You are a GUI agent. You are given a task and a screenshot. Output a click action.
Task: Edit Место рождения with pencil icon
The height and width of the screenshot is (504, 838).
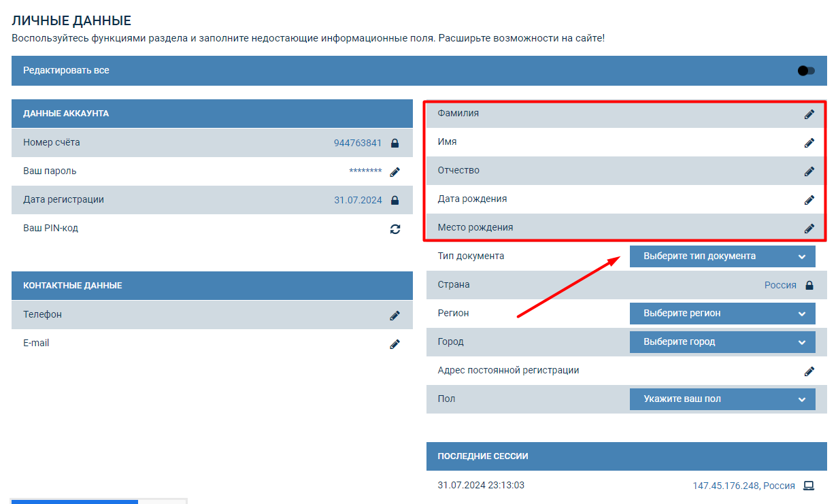point(809,229)
